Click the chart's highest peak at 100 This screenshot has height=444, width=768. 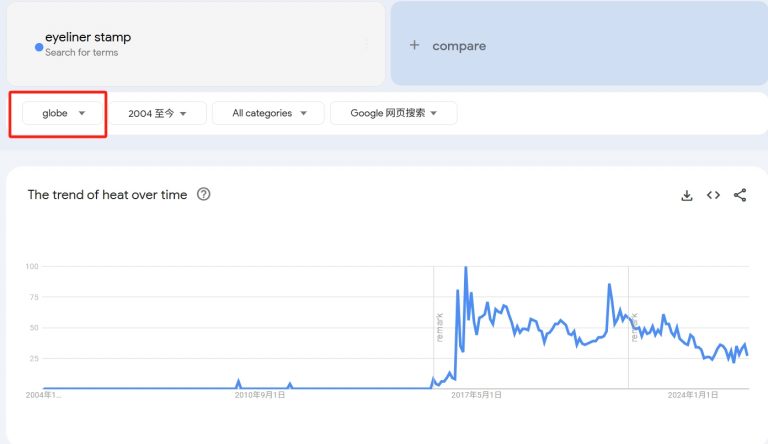466,268
